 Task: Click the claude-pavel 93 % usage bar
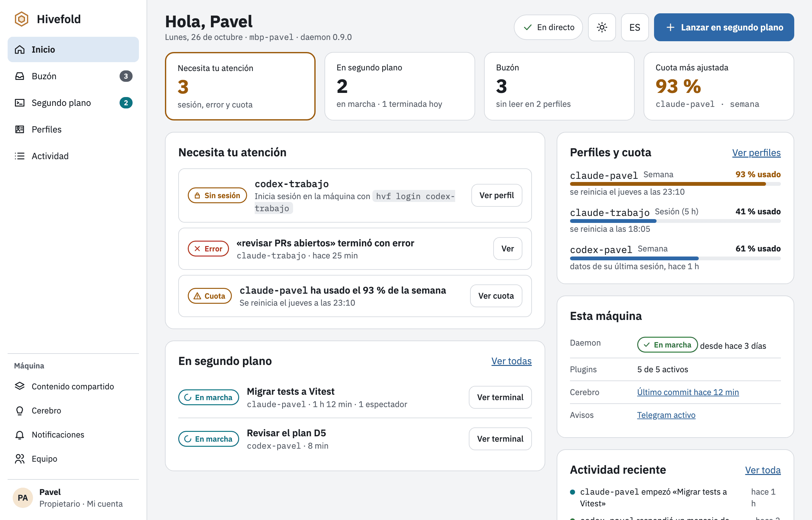click(x=675, y=184)
